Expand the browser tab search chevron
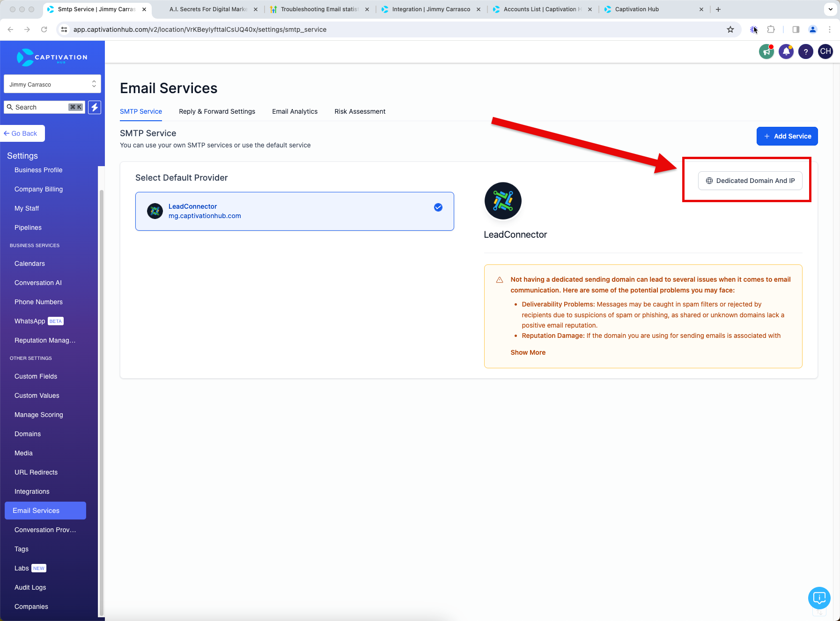 (831, 9)
